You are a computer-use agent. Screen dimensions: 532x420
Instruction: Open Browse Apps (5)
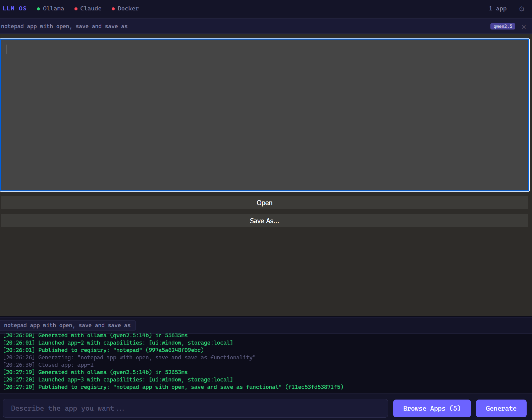pos(432,408)
